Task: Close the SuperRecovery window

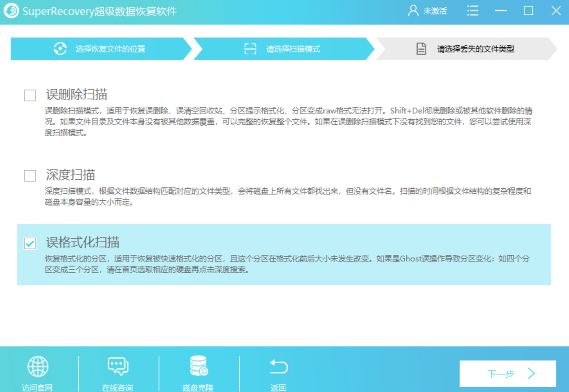Action: (556, 11)
